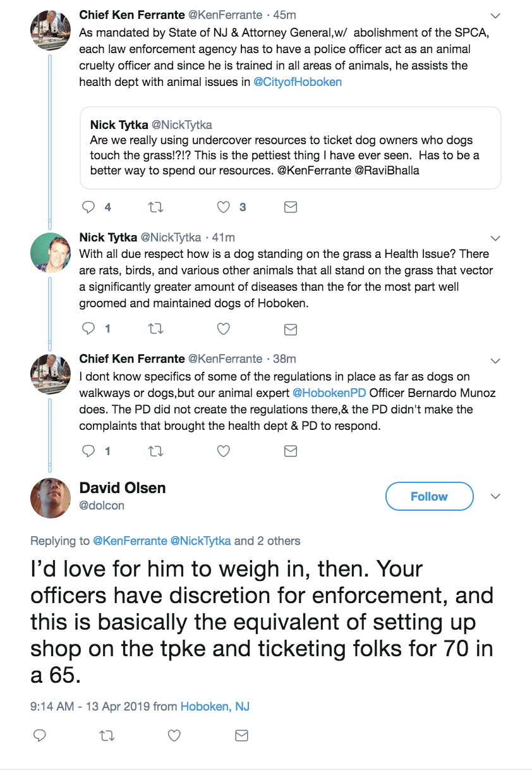Open the chevron menu on 38m tweet
This screenshot has width=532, height=770.
coord(495,360)
